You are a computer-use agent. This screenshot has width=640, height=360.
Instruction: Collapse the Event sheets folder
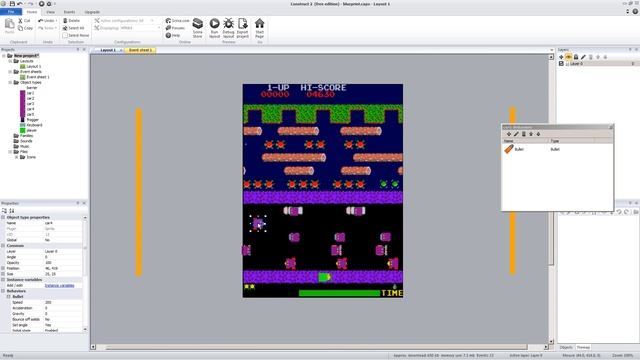coord(10,71)
